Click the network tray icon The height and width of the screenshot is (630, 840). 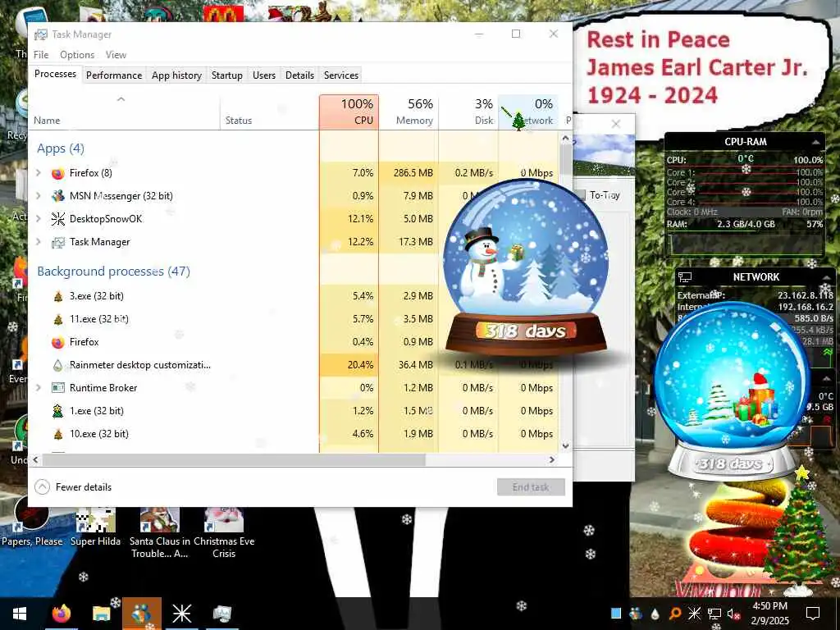point(714,614)
